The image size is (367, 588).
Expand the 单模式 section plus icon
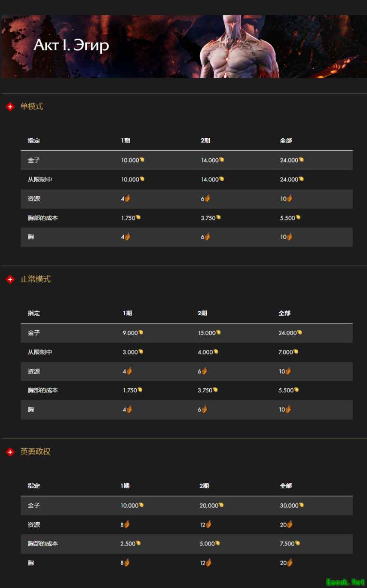point(10,107)
